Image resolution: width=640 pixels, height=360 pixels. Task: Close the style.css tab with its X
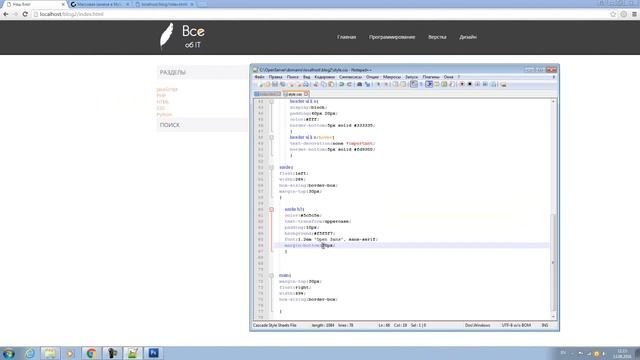click(306, 94)
